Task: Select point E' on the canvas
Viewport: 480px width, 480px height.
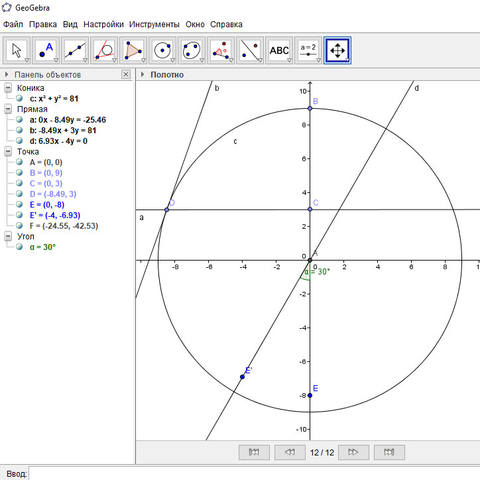Action: (242, 377)
